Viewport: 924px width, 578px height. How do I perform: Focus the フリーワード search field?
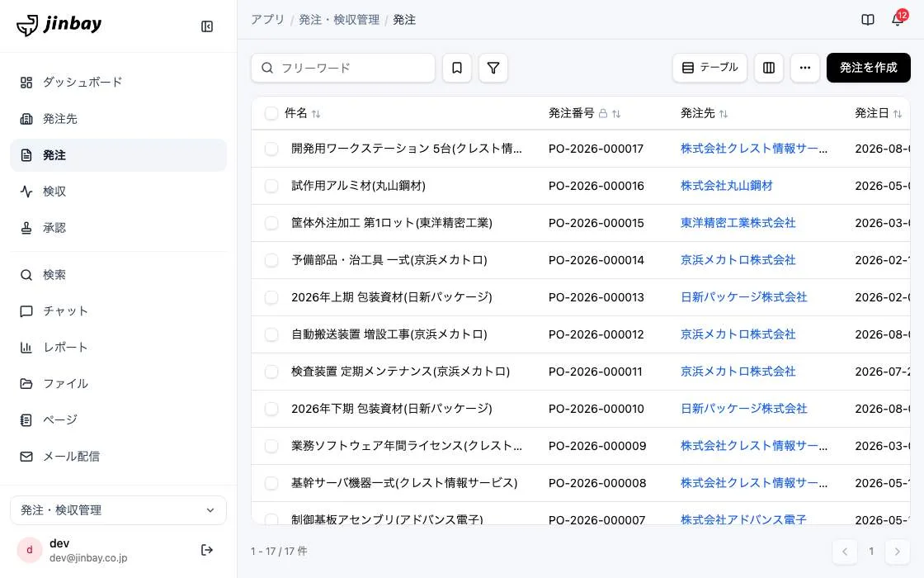tap(343, 68)
